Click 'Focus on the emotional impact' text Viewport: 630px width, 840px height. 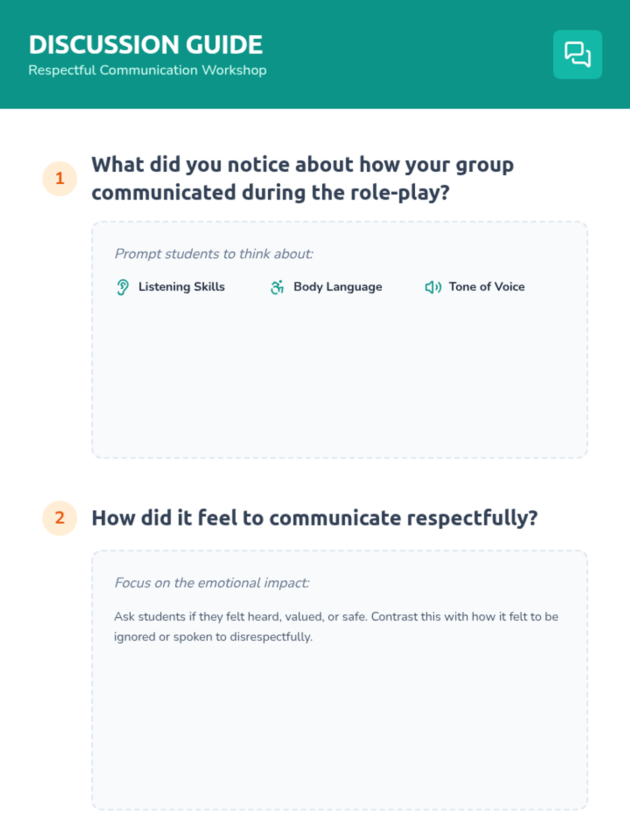(x=212, y=583)
